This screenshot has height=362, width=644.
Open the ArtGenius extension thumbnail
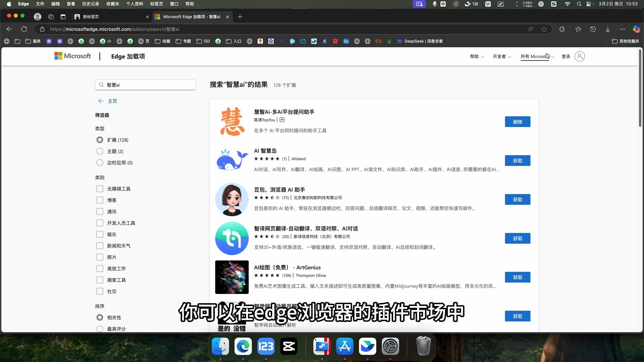232,277
